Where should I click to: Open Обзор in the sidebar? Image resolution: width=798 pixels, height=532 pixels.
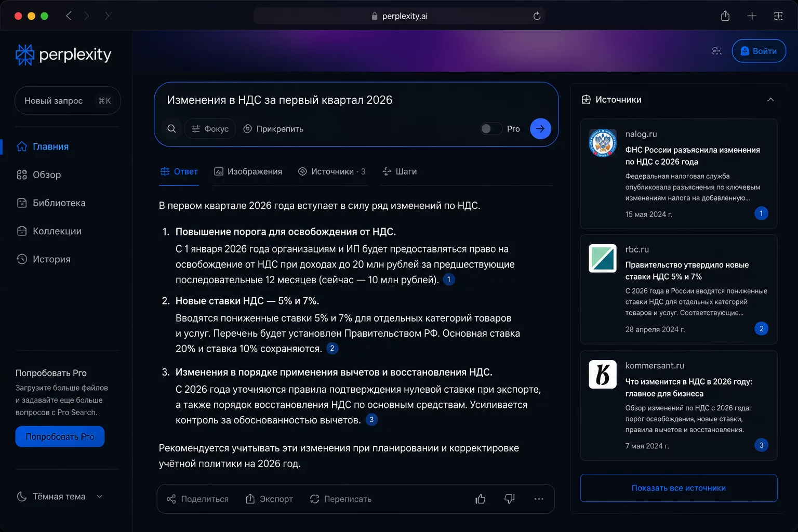point(39,175)
